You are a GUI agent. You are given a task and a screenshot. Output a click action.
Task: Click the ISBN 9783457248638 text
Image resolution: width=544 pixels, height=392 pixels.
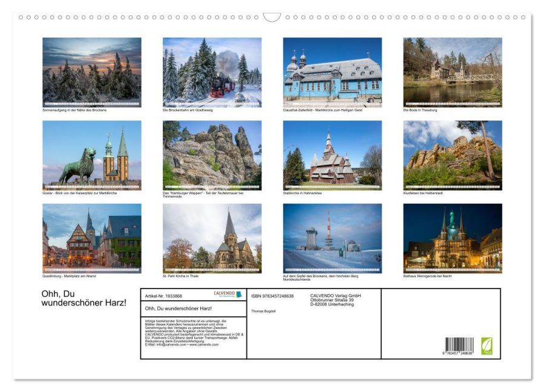coord(272,296)
